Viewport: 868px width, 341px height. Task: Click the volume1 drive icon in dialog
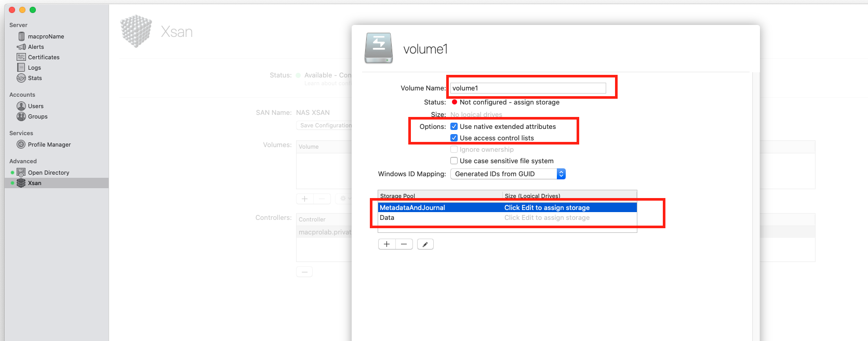pos(379,48)
